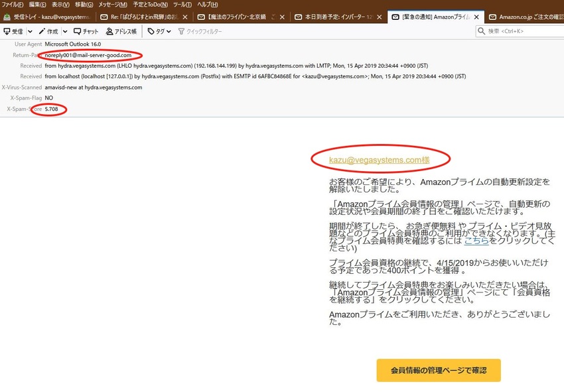Screen dimensions: 564x392
Task: Close the [緊急の通知] Amazonプライム tab
Action: 476,17
